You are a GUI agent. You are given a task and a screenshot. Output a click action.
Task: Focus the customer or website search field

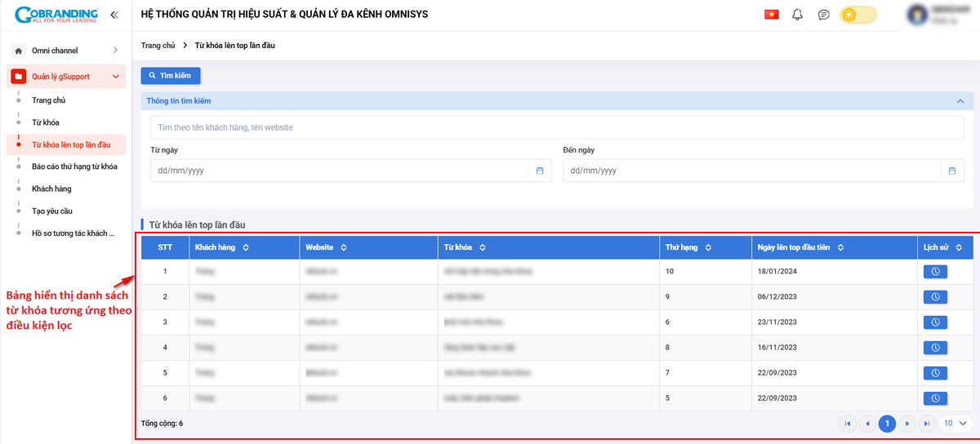(555, 128)
